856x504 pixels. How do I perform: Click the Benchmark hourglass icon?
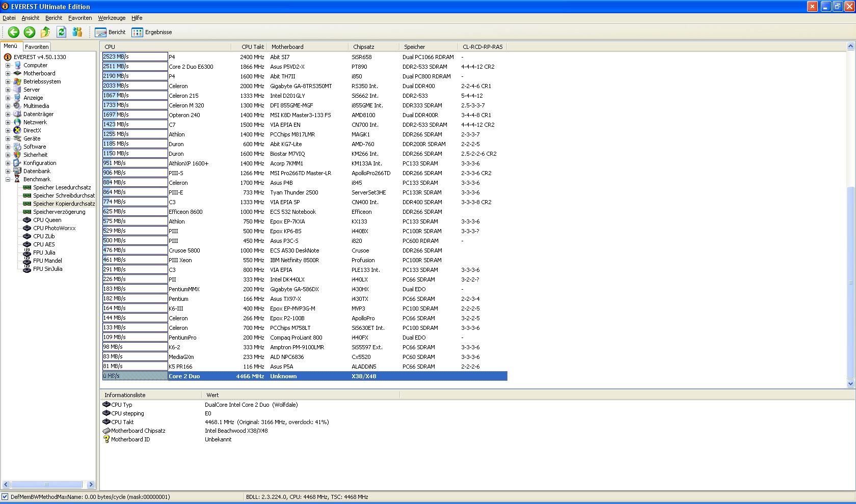click(17, 179)
